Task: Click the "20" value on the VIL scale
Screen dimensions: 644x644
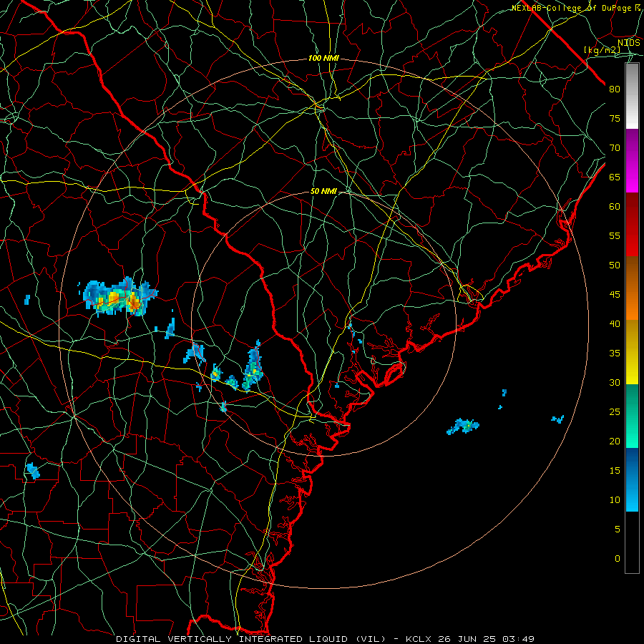Action: point(615,441)
